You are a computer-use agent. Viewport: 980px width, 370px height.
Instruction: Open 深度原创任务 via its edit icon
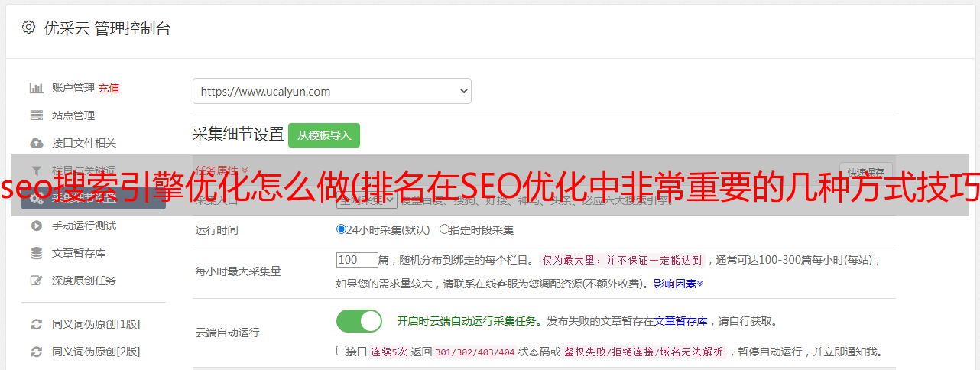(36, 281)
